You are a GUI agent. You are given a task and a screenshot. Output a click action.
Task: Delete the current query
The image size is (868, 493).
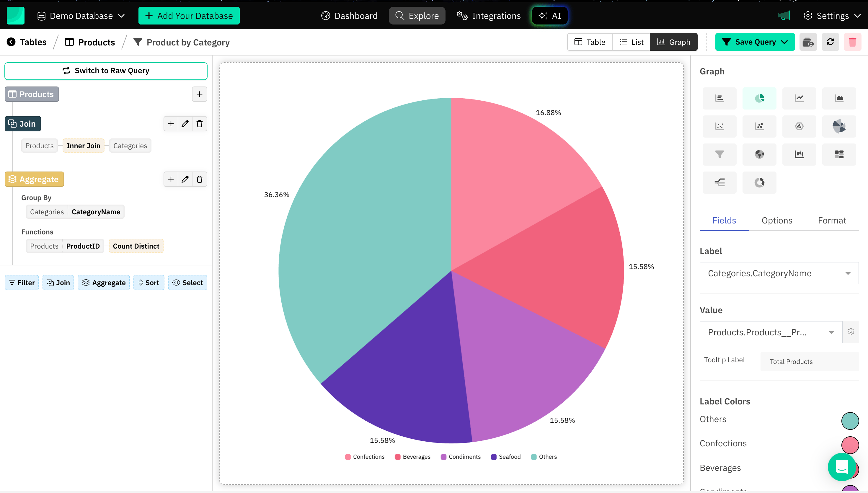coord(853,42)
